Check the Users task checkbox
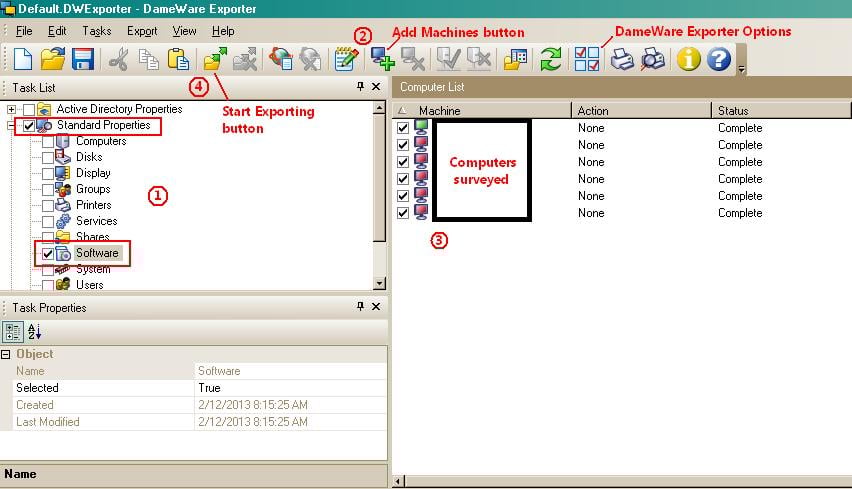Screen dimensions: 852x489 pyautogui.click(x=48, y=285)
